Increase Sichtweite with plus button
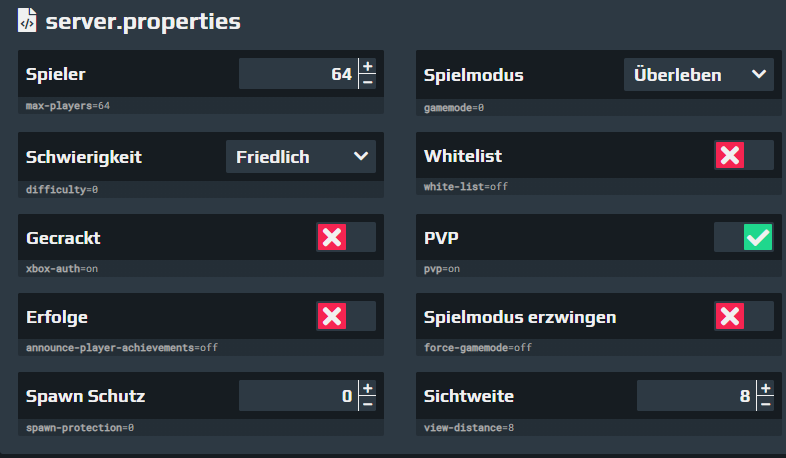 765,388
